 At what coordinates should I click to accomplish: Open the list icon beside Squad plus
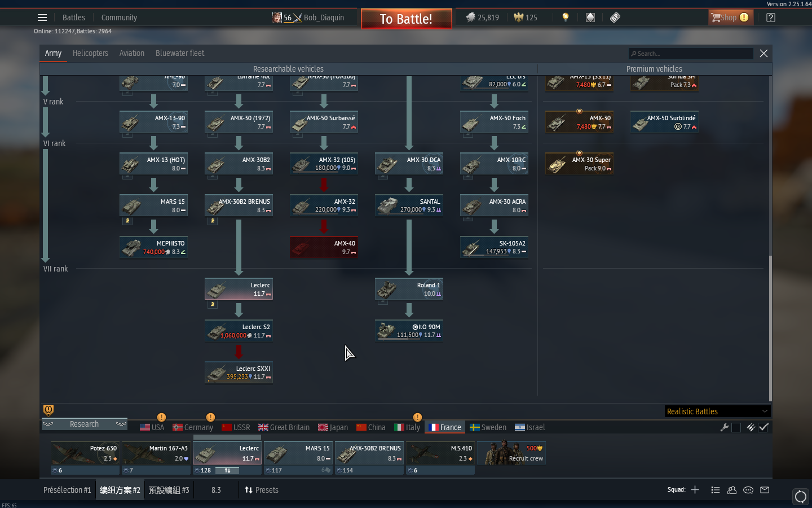click(x=716, y=490)
